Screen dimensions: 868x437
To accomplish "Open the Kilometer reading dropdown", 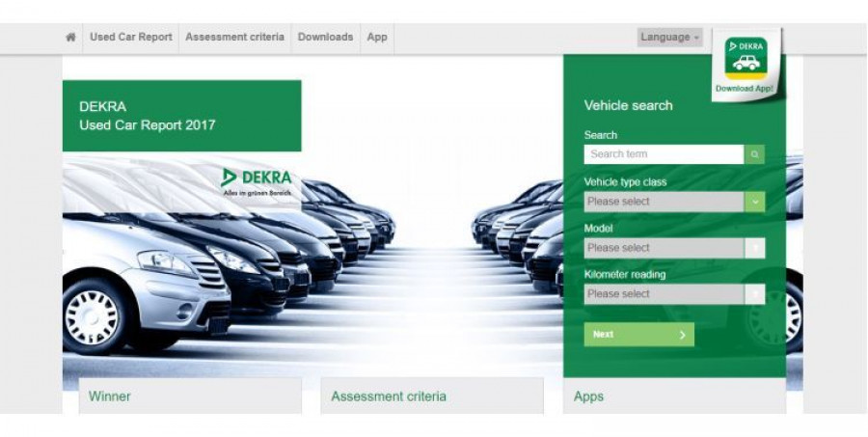I will click(674, 294).
